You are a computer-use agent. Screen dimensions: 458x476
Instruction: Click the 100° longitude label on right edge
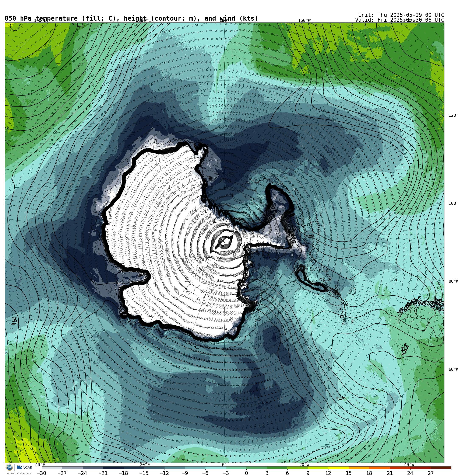[x=453, y=203]
